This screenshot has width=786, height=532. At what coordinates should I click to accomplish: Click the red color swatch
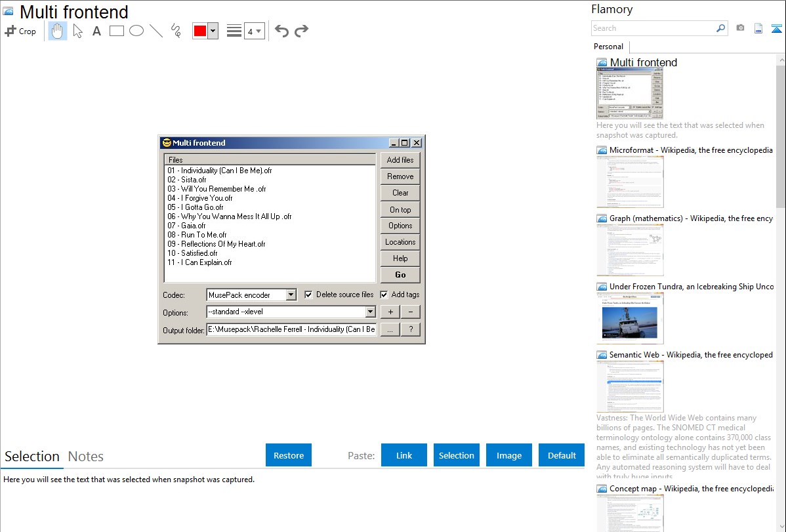(x=200, y=31)
